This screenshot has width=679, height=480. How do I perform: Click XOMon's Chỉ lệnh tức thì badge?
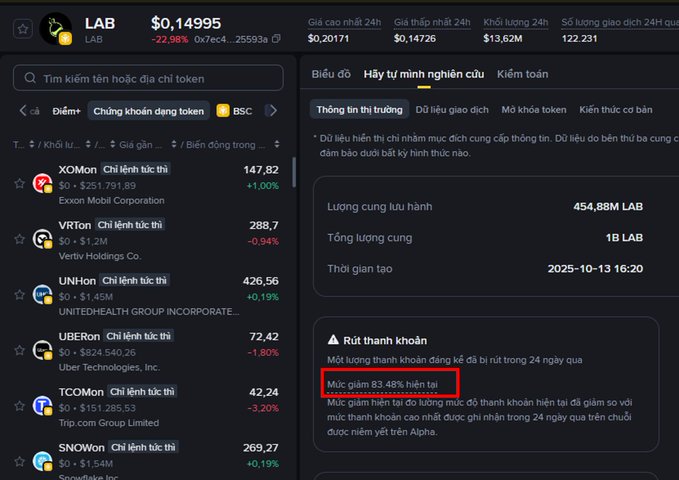pyautogui.click(x=135, y=169)
